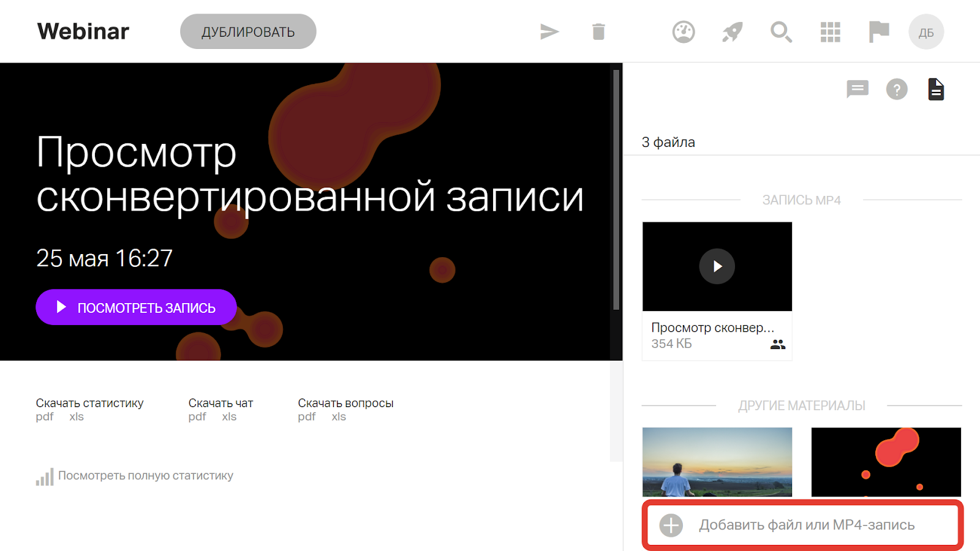Click the send paper plane icon
This screenshot has width=980, height=551.
[549, 31]
